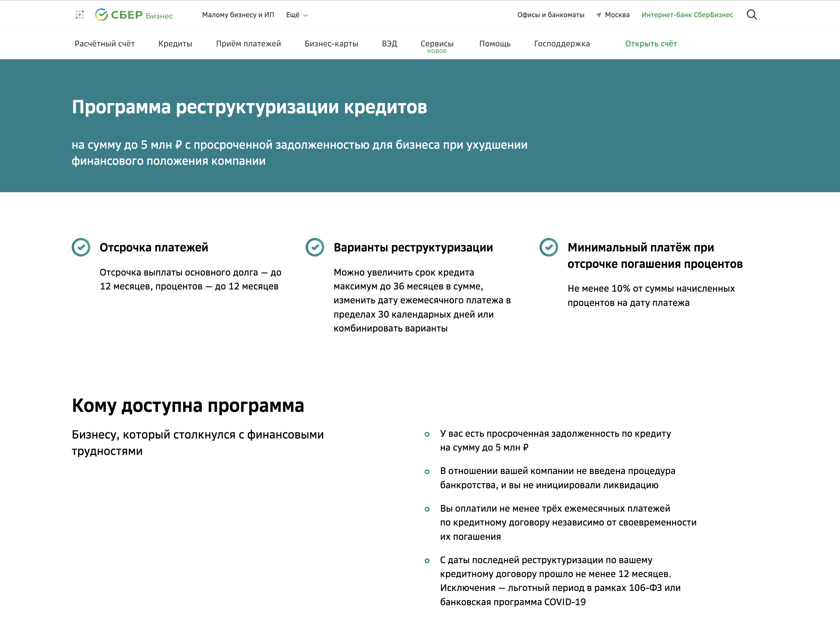Open Офисы и банкоматы link
This screenshot has height=641, width=840.
(551, 15)
